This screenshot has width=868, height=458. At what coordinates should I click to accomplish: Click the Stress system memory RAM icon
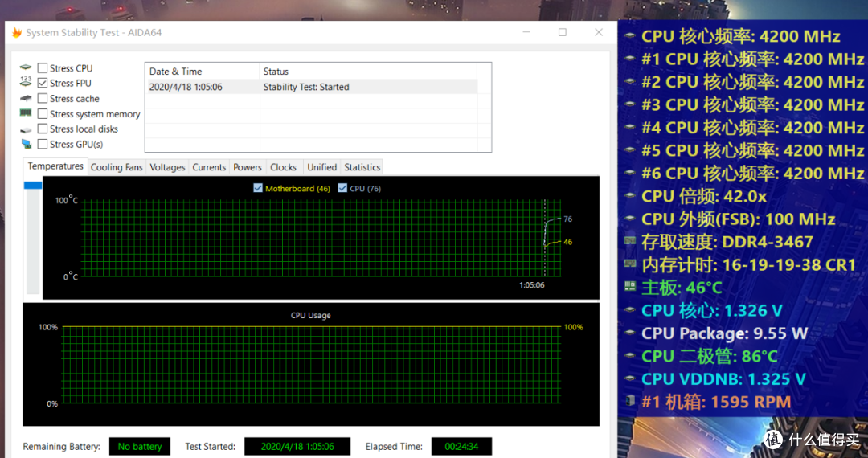(26, 112)
